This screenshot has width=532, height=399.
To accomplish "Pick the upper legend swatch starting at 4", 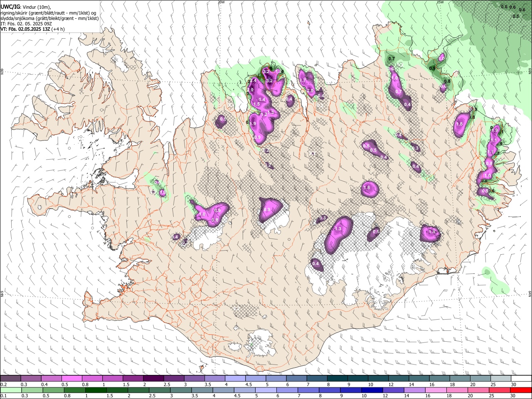I will click(x=236, y=379).
